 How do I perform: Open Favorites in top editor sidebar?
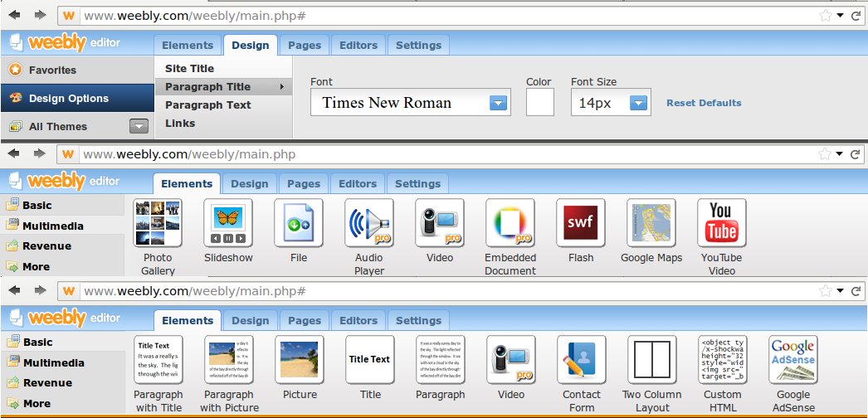[77, 70]
